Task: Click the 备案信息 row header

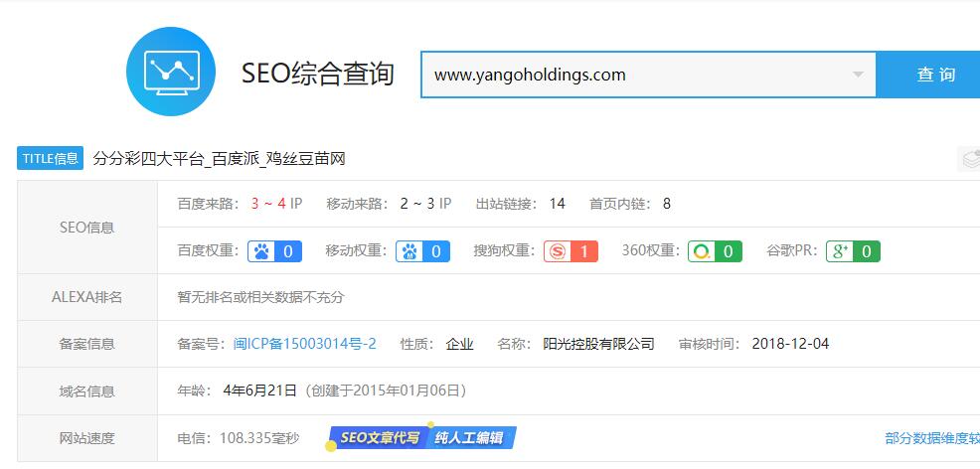Action: (87, 344)
